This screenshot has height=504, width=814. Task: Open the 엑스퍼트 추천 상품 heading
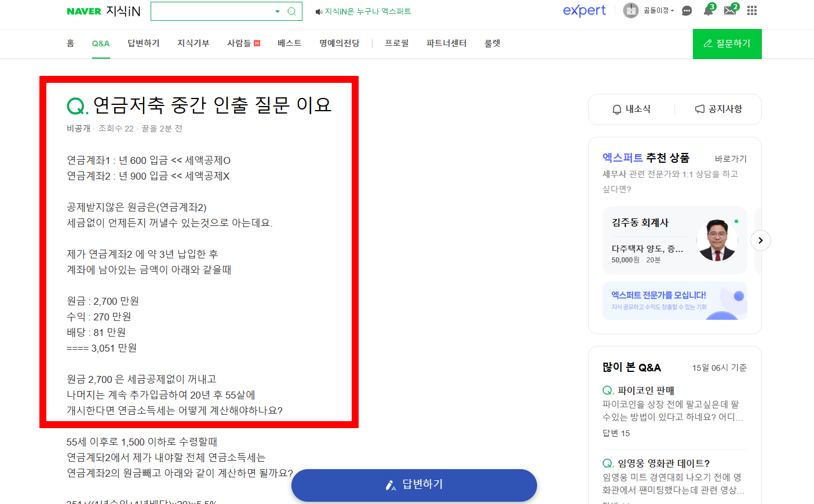click(646, 158)
